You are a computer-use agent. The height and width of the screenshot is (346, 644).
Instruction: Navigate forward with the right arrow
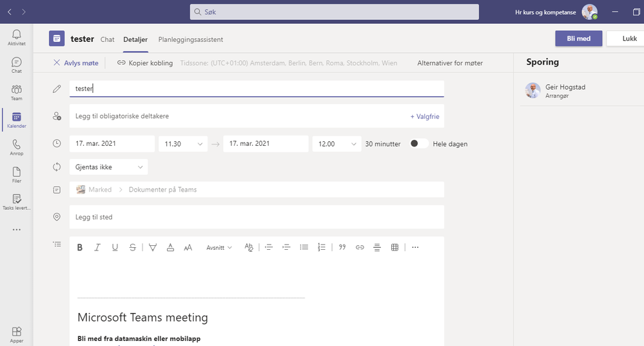24,12
